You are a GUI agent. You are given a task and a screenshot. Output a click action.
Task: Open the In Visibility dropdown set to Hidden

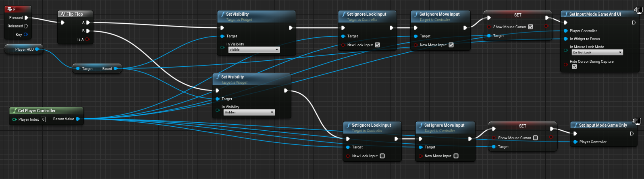click(x=249, y=113)
